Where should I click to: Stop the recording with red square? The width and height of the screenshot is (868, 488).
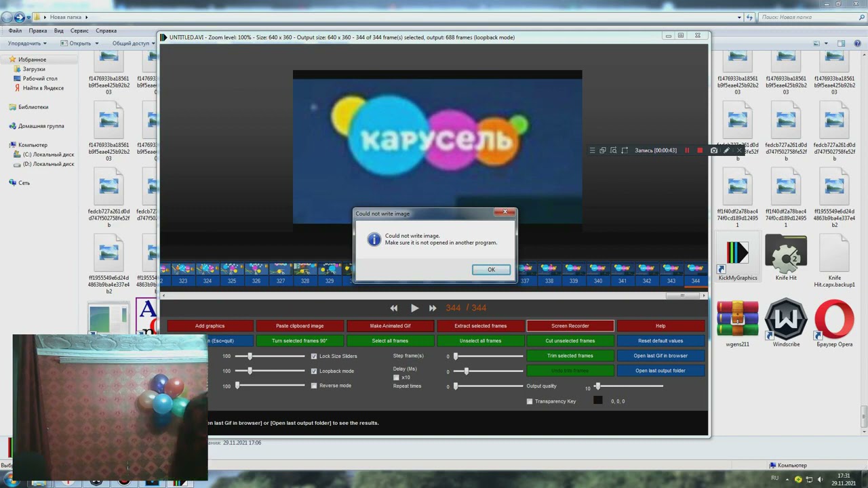(x=700, y=150)
